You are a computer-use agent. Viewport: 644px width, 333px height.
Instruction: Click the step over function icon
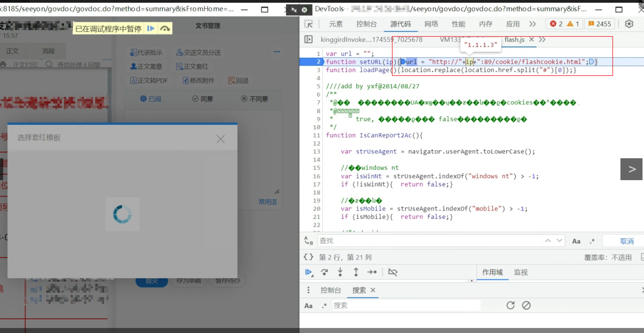click(x=324, y=272)
